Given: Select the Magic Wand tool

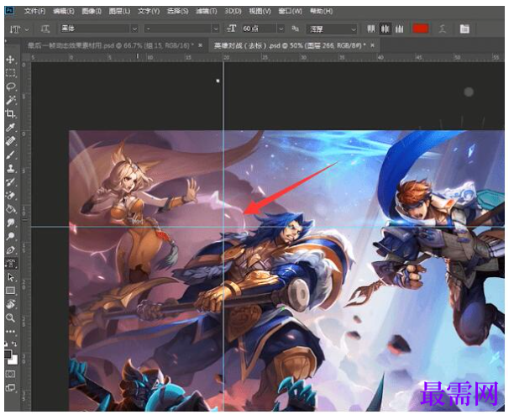Looking at the screenshot, I should click(x=10, y=100).
